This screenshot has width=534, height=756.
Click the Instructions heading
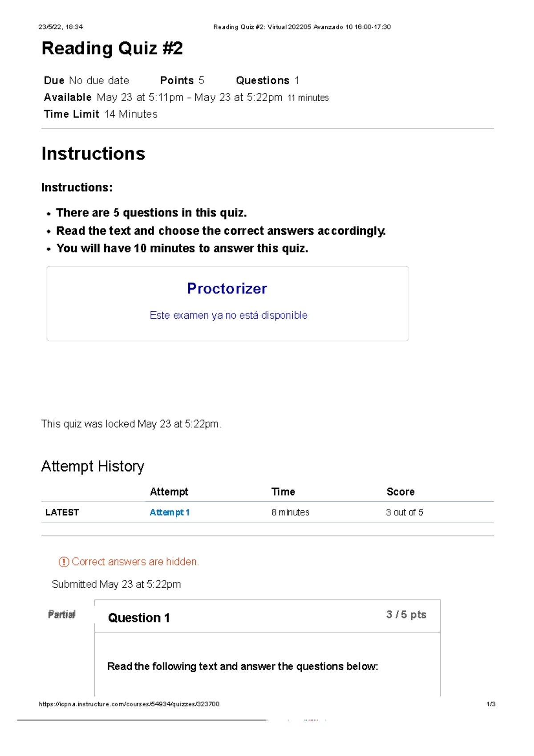click(x=93, y=154)
